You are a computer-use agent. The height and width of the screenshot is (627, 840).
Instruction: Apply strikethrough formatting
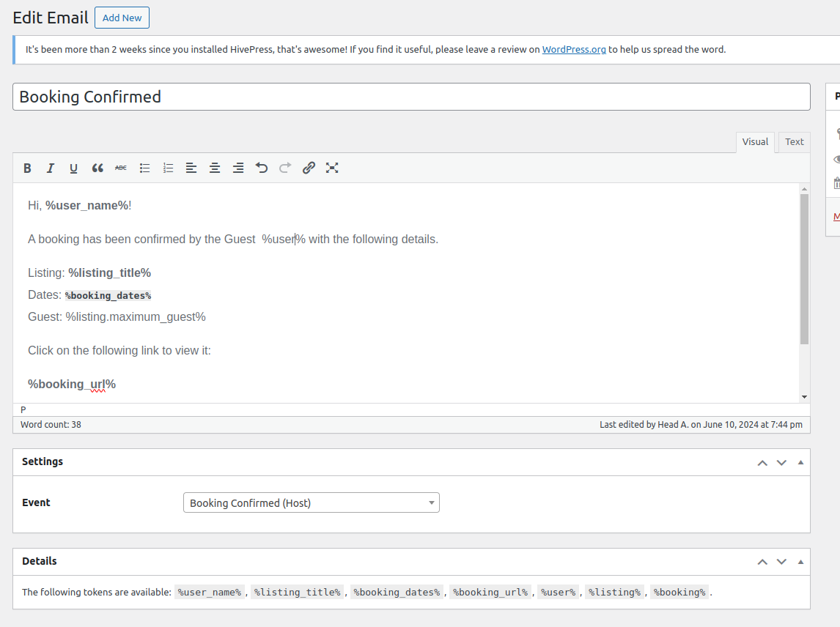pyautogui.click(x=120, y=168)
